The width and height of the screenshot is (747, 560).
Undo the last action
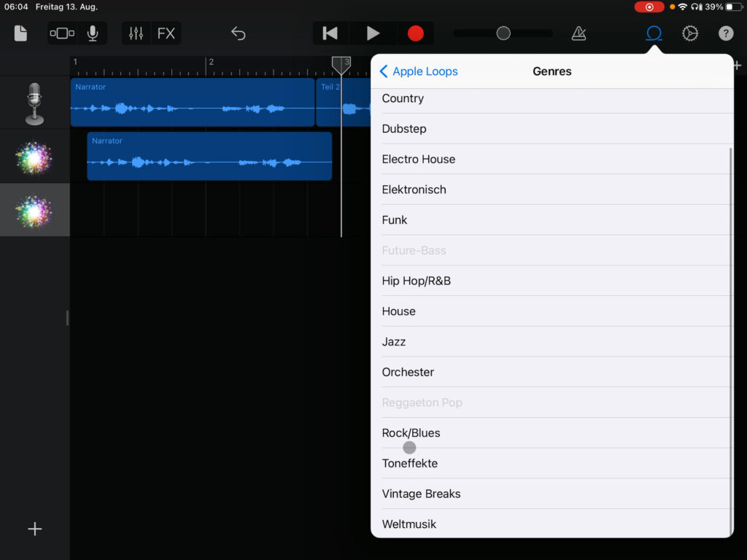click(x=239, y=34)
